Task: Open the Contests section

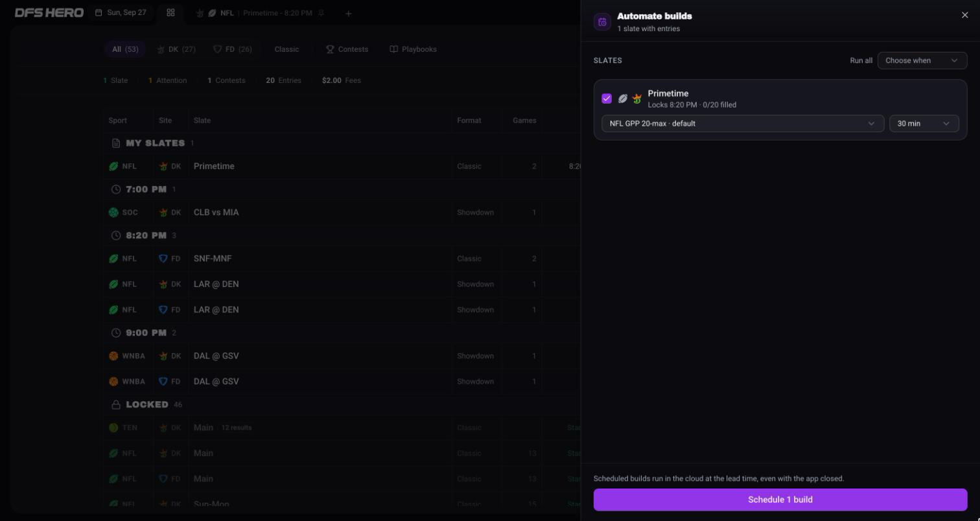Action: pos(347,49)
